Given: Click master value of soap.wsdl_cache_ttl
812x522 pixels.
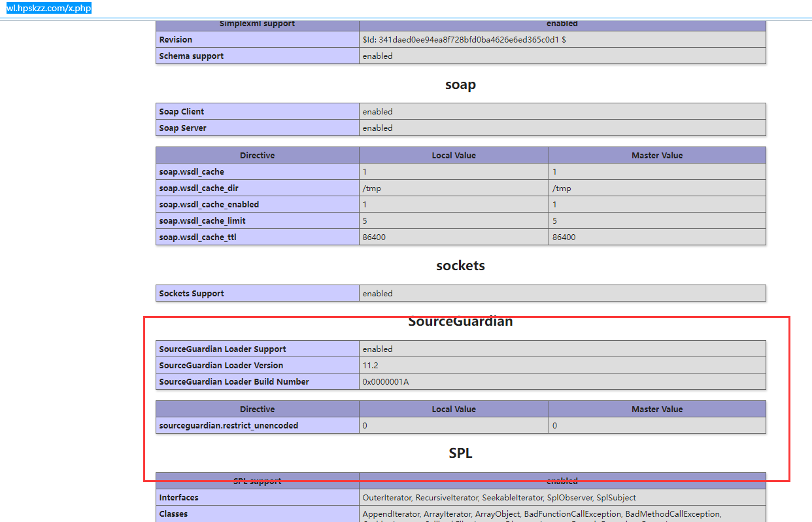Looking at the screenshot, I should tap(564, 237).
